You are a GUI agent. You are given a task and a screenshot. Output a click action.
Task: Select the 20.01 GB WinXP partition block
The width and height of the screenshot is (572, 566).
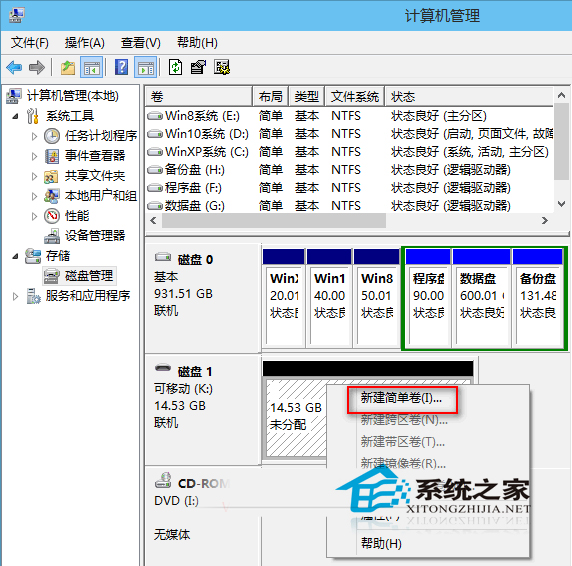[283, 298]
